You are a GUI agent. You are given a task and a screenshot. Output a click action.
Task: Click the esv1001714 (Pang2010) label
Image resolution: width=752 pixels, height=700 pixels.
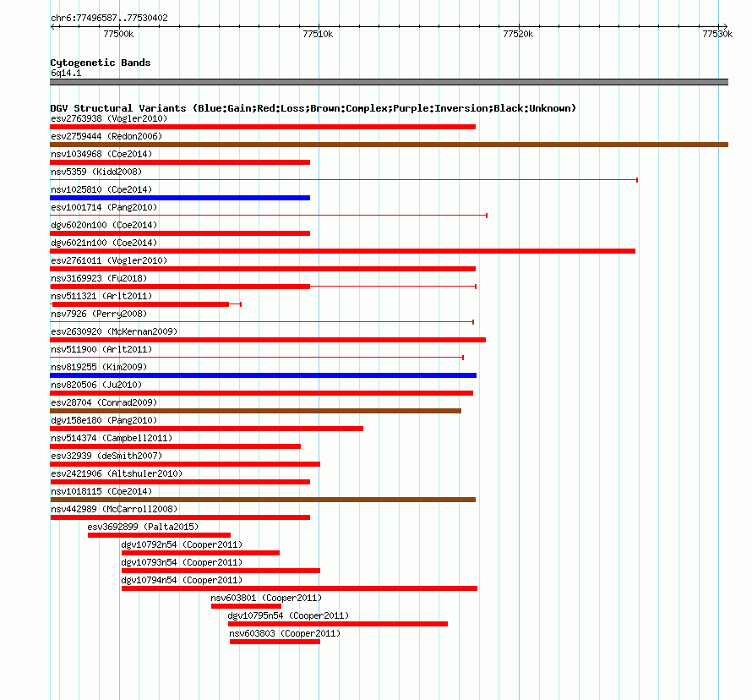coord(104,207)
